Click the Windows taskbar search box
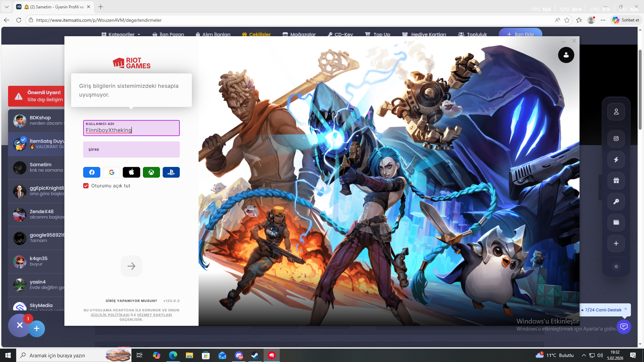Screen dimensions: 644x362 (x=74, y=355)
